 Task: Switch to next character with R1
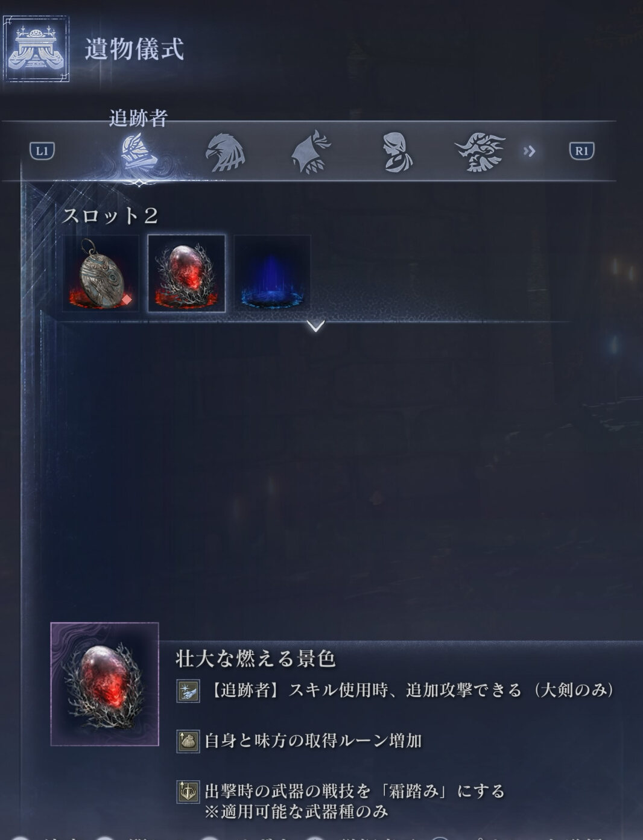[581, 151]
